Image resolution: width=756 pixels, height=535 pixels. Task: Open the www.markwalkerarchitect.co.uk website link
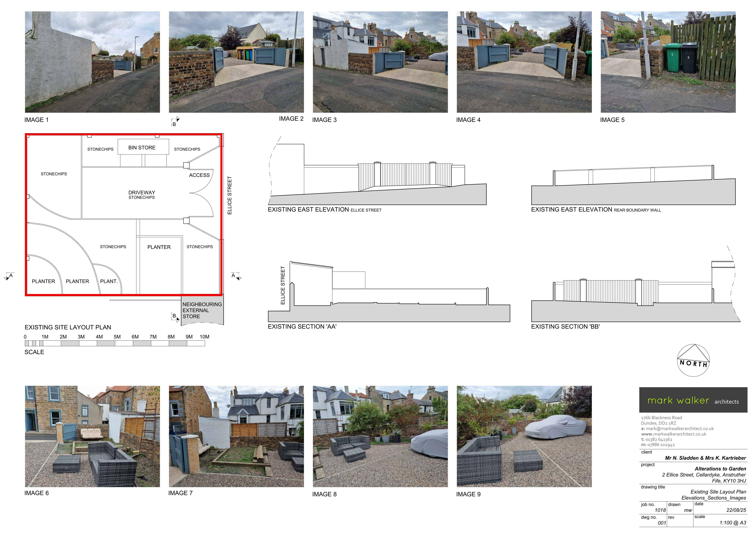click(x=674, y=434)
